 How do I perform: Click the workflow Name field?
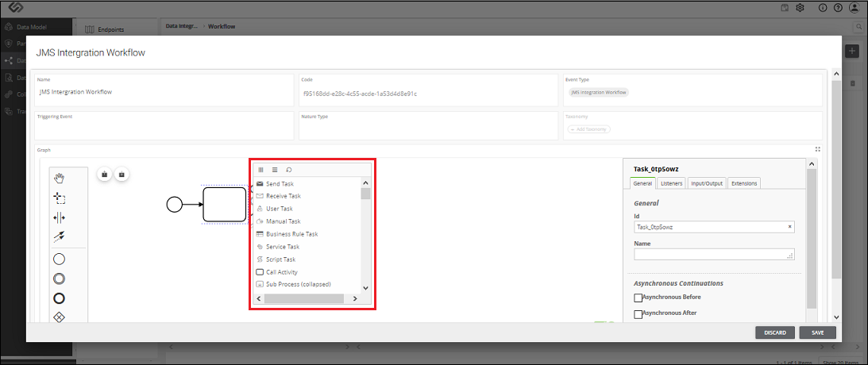(x=164, y=91)
